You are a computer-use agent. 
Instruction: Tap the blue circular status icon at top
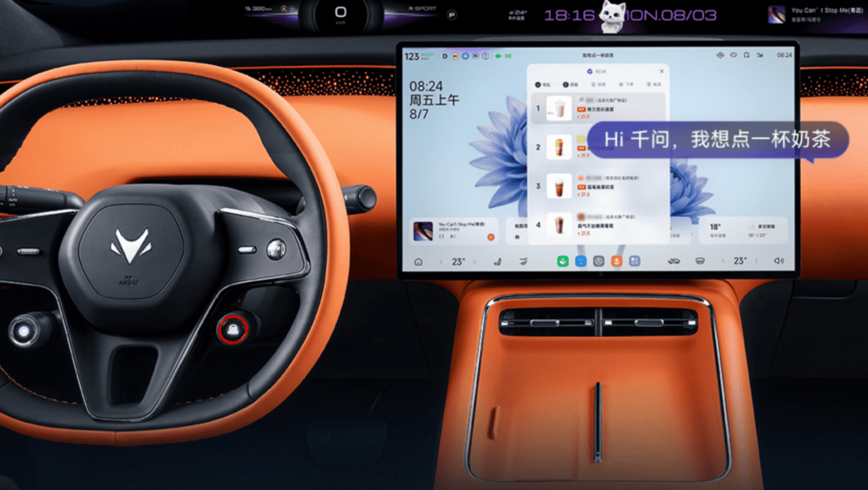tap(465, 56)
